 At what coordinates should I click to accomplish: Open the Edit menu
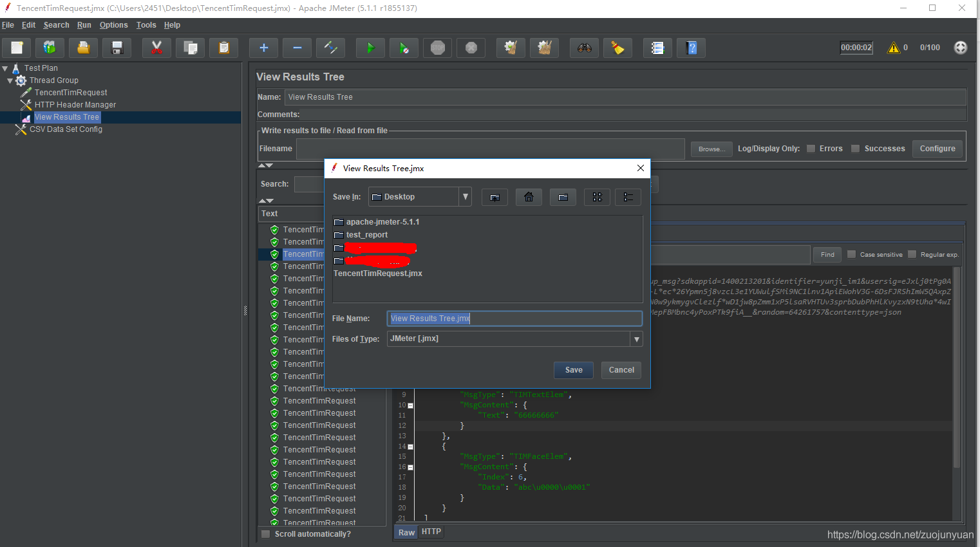pos(28,25)
